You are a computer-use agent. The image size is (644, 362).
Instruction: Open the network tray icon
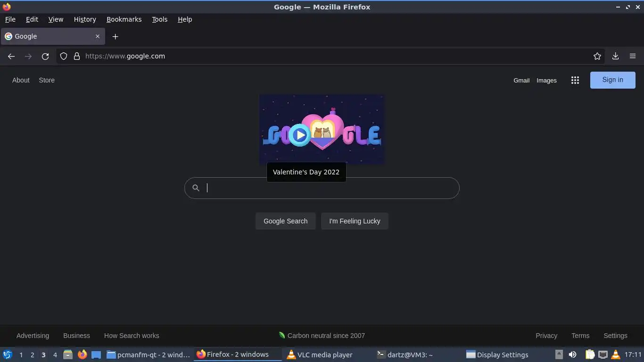pos(603,354)
